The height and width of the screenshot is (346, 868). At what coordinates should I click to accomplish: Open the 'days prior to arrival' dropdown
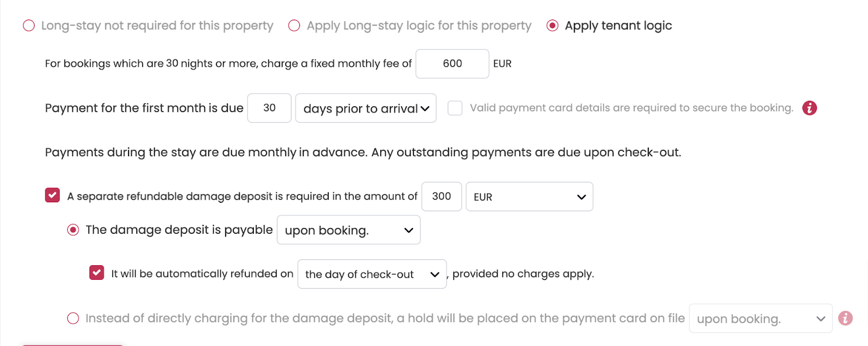(366, 108)
